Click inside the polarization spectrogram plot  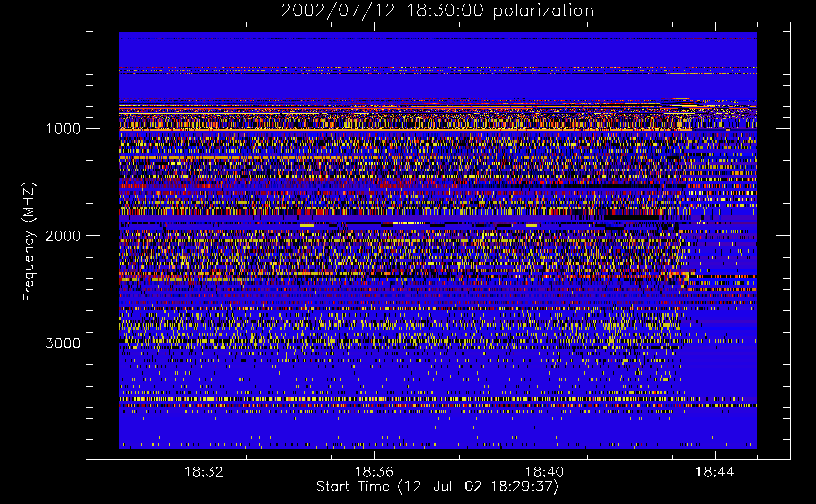coord(438,240)
